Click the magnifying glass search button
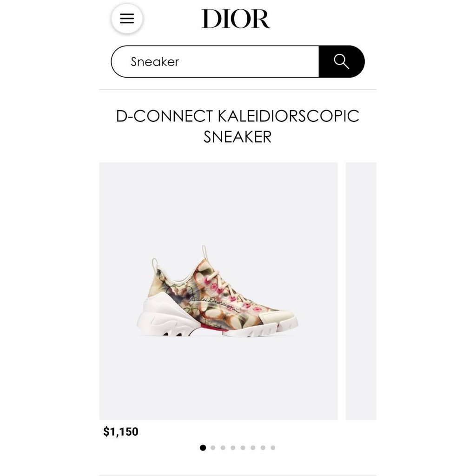 click(x=342, y=62)
